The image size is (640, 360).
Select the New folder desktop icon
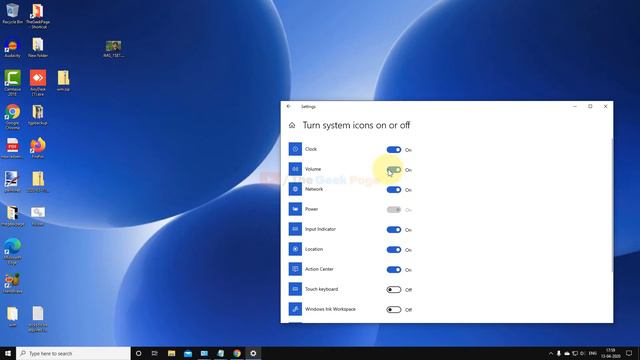pos(38,47)
